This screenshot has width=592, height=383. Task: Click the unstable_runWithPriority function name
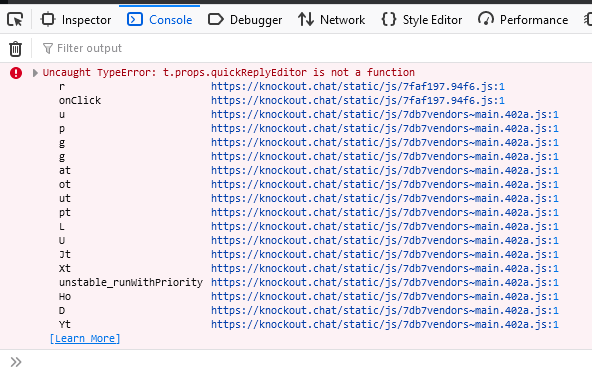131,283
